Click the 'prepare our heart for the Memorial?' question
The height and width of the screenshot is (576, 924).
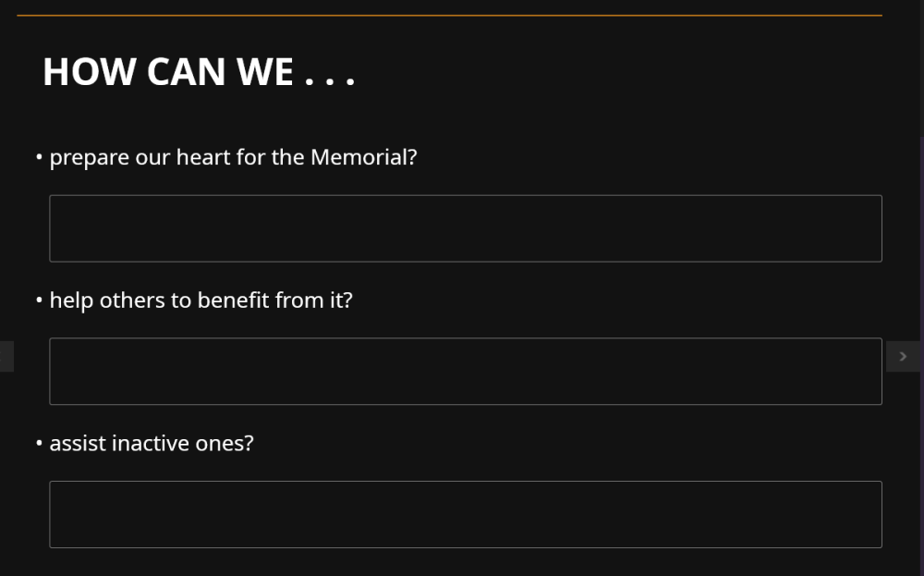(233, 157)
